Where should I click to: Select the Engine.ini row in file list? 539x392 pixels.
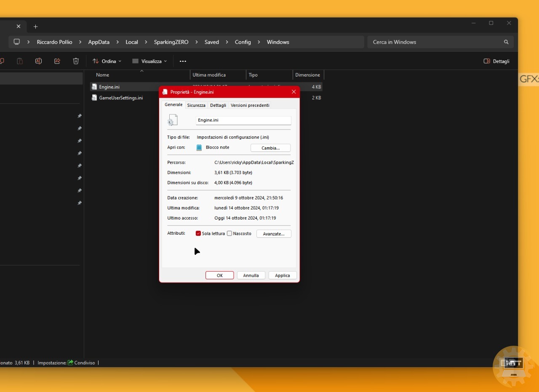click(206, 87)
